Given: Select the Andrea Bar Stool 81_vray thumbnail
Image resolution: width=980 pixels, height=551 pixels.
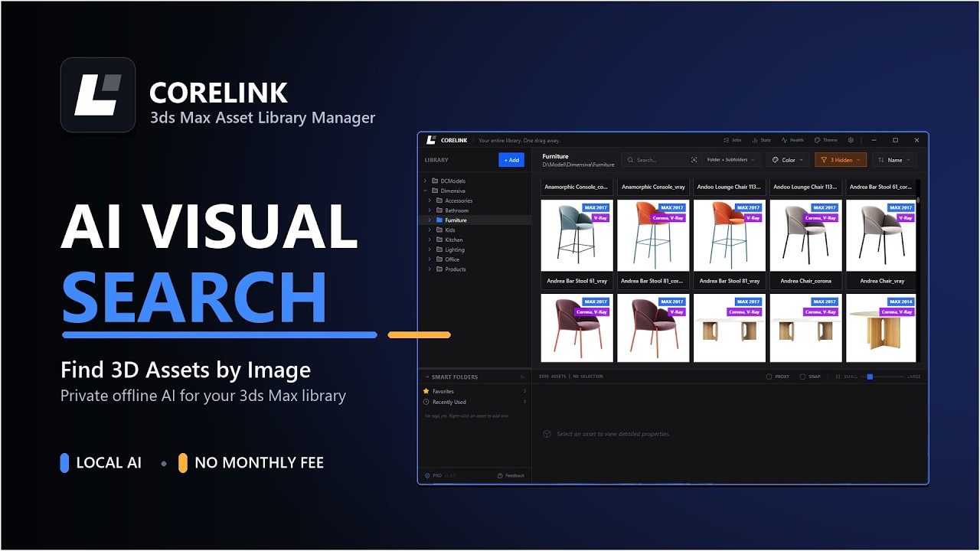Looking at the screenshot, I should tap(730, 235).
